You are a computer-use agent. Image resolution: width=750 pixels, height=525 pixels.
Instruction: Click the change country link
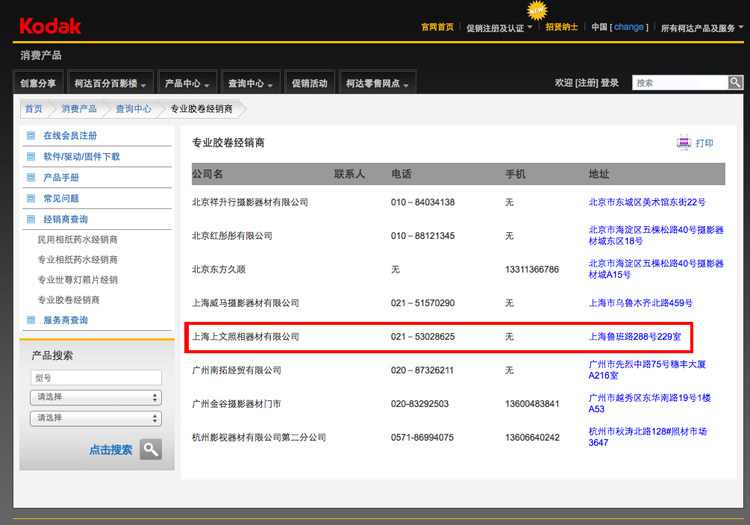point(629,27)
